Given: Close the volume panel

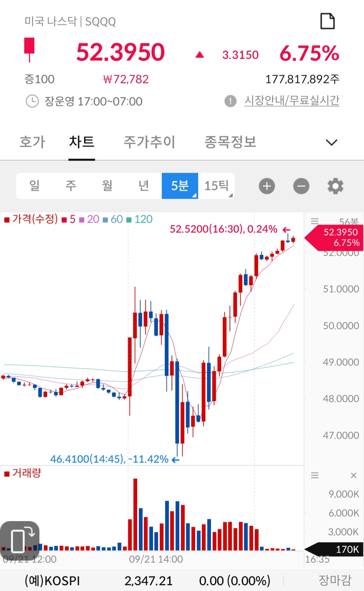Looking at the screenshot, I should (354, 475).
